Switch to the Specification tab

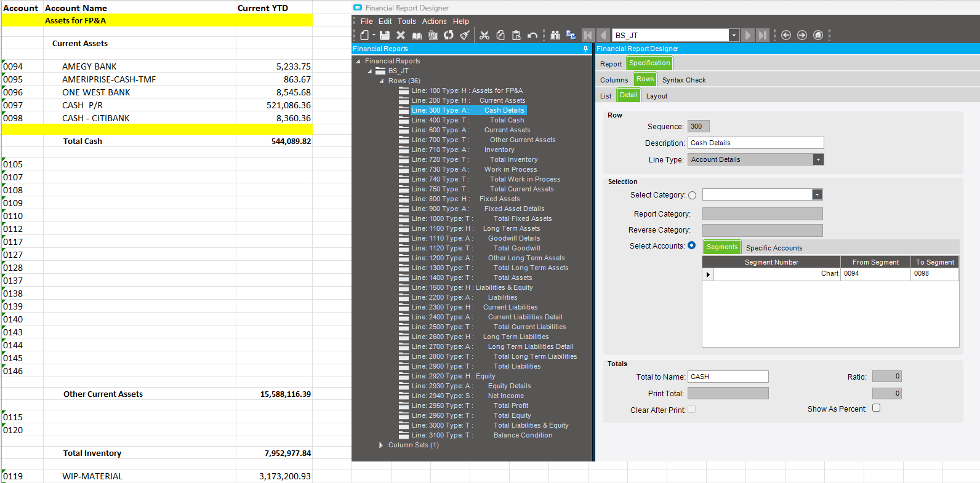[649, 63]
